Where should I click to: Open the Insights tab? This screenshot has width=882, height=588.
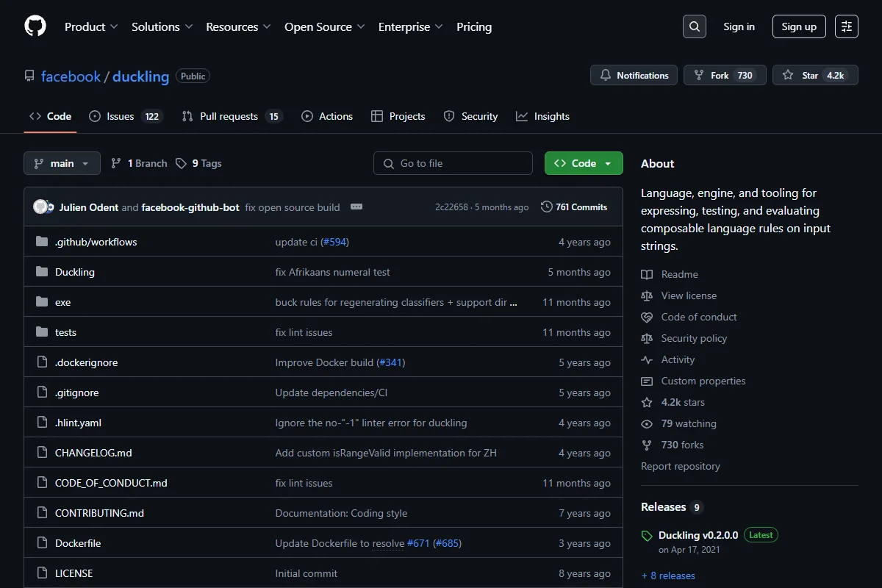542,116
